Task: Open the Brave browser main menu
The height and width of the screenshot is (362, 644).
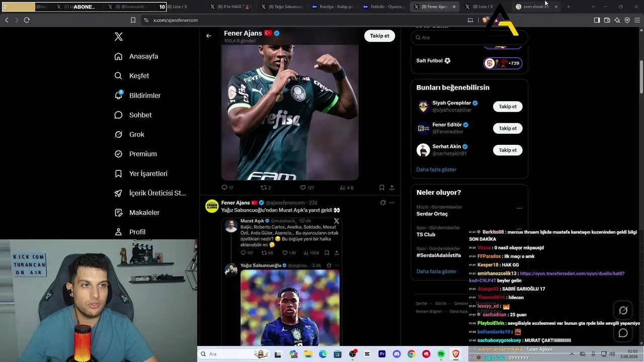Action: 638,20
